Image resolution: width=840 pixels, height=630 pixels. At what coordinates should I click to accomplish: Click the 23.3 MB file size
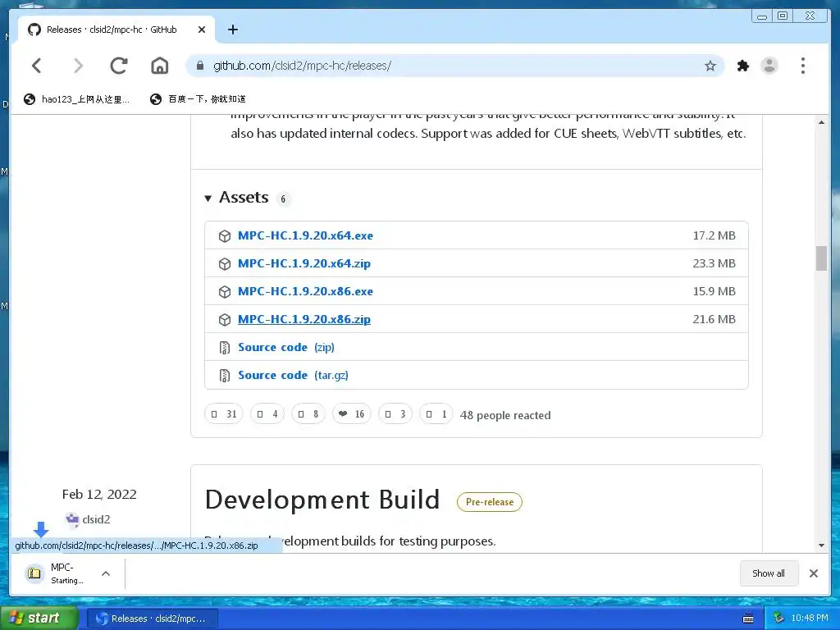714,263
